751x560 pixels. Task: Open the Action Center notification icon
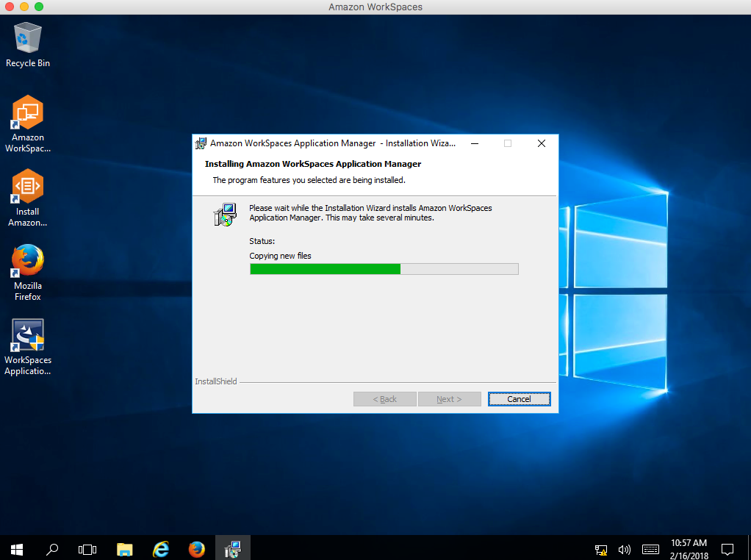[x=727, y=548]
